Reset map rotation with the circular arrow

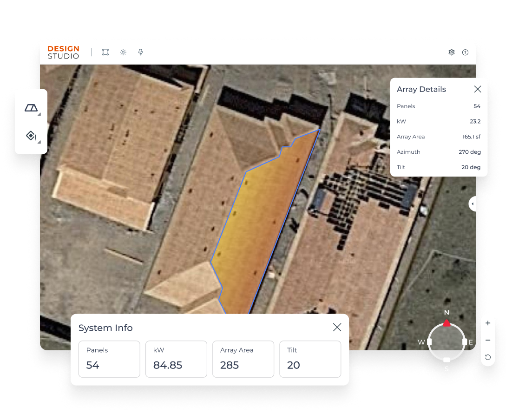click(488, 357)
